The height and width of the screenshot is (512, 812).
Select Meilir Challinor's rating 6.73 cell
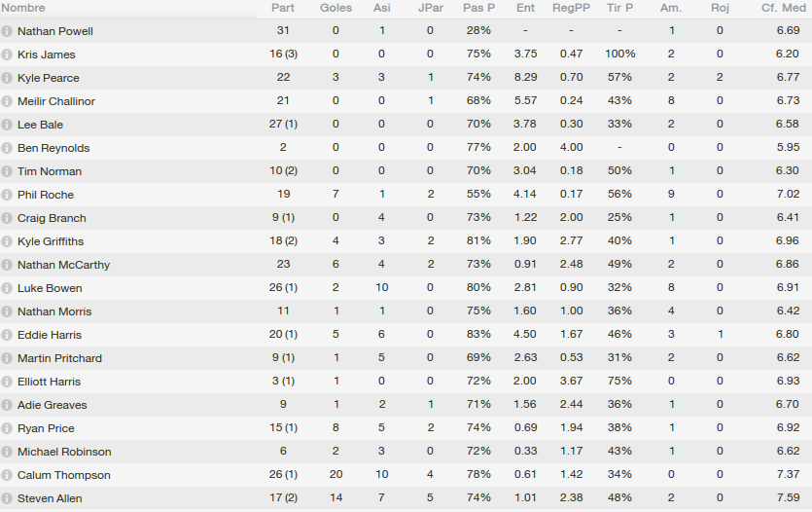[788, 100]
